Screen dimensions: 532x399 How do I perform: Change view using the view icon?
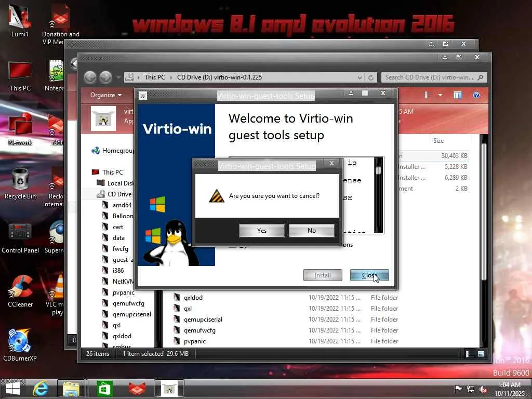coord(426,95)
